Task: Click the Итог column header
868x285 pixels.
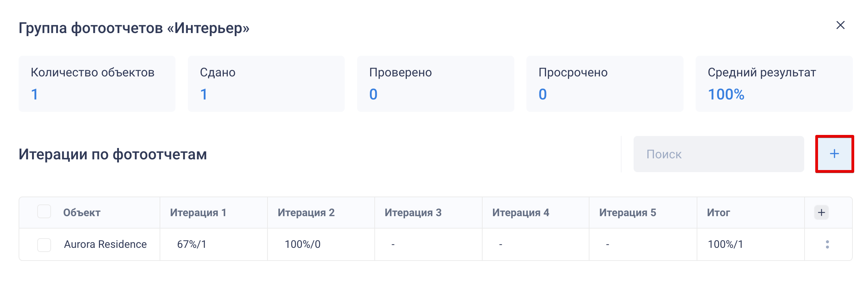Action: pyautogui.click(x=718, y=213)
